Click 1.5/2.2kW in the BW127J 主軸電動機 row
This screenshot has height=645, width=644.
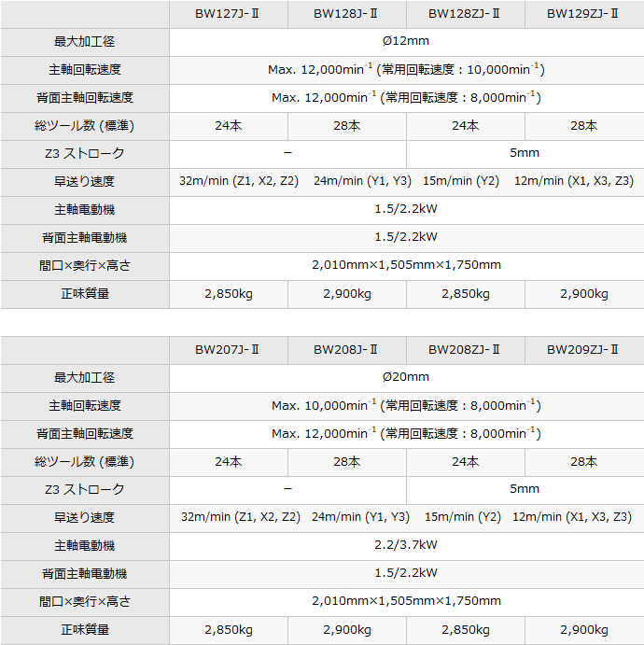point(406,209)
